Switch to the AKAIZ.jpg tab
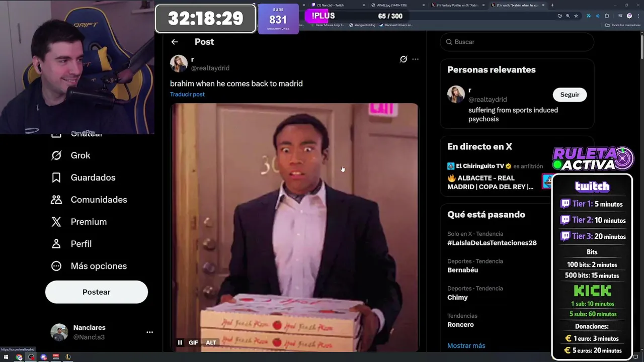This screenshot has height=362, width=644. click(397, 5)
